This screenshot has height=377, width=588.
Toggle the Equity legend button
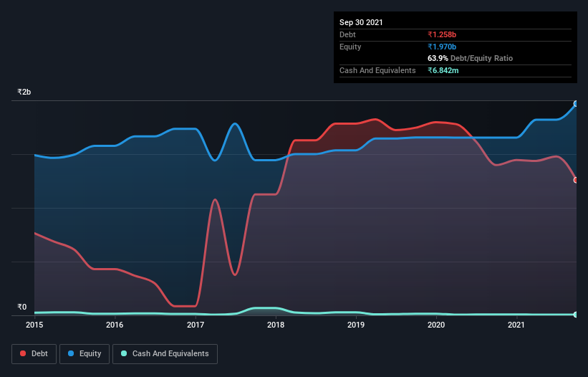[x=85, y=354]
